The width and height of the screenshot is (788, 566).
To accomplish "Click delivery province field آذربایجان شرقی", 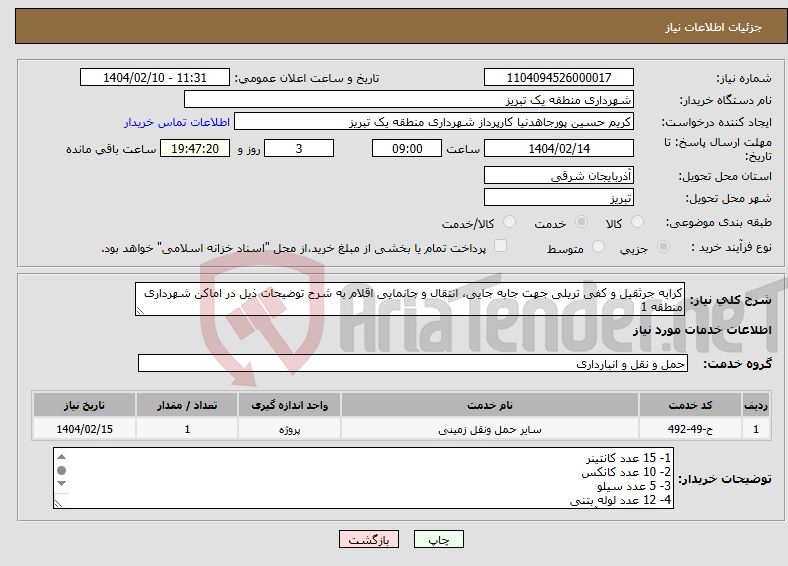I will 558,175.
